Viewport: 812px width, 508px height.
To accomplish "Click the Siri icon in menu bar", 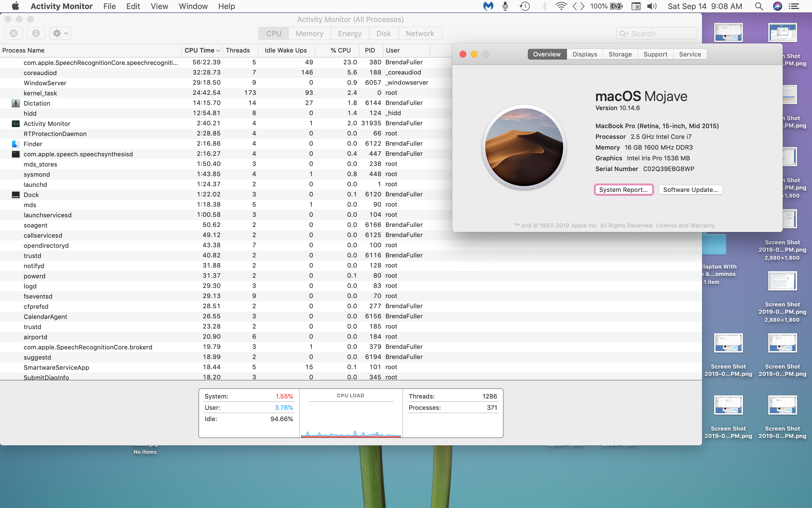I will [777, 6].
